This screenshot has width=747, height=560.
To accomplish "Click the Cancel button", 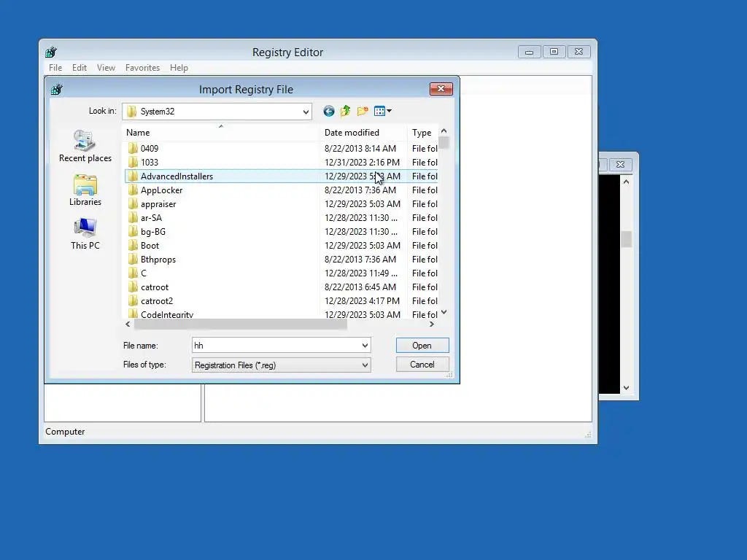I will coord(422,365).
